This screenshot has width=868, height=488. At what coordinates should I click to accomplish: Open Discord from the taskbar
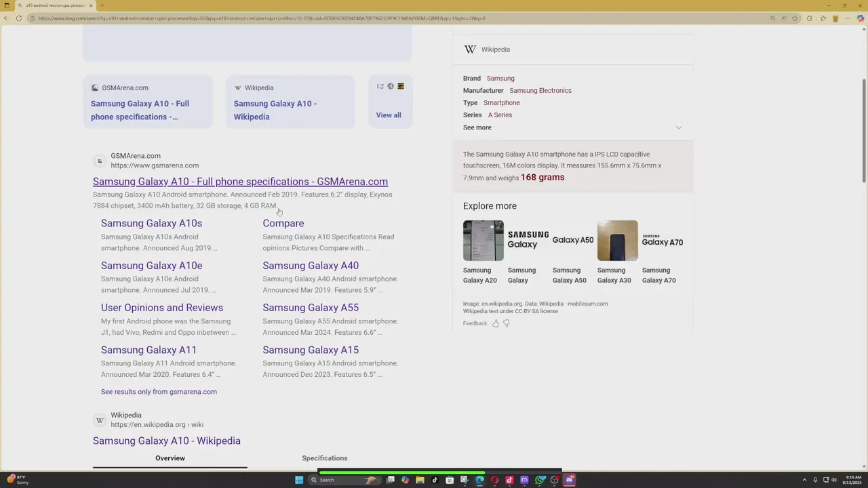point(570,480)
